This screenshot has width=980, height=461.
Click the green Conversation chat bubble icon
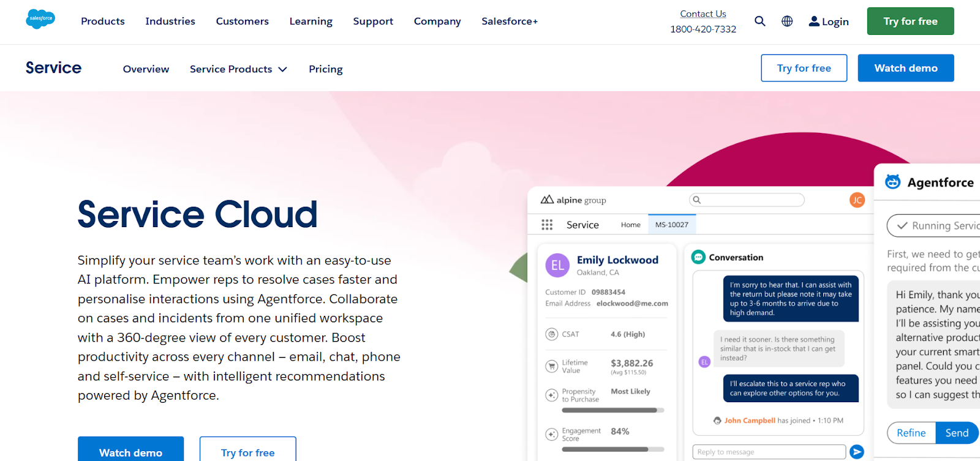click(x=698, y=257)
